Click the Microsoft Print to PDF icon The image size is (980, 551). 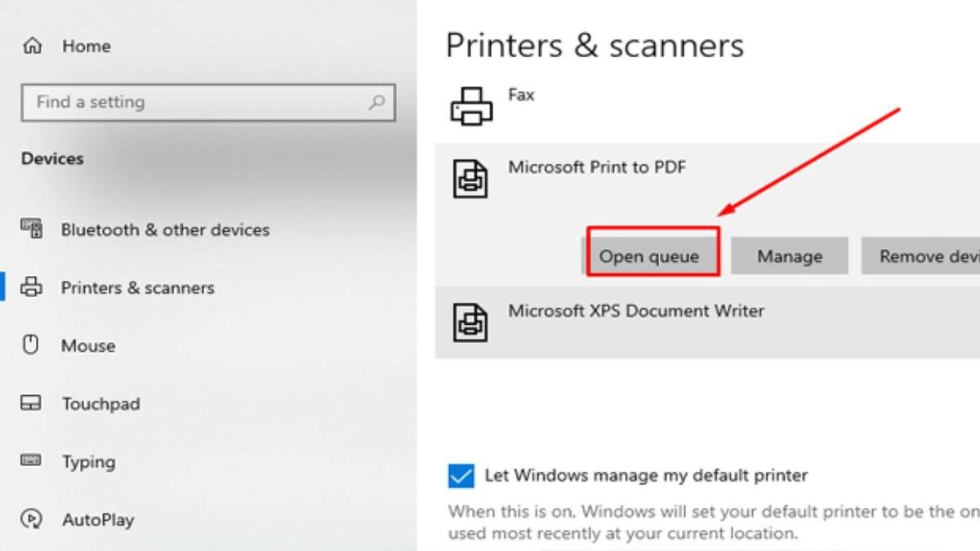tap(471, 179)
